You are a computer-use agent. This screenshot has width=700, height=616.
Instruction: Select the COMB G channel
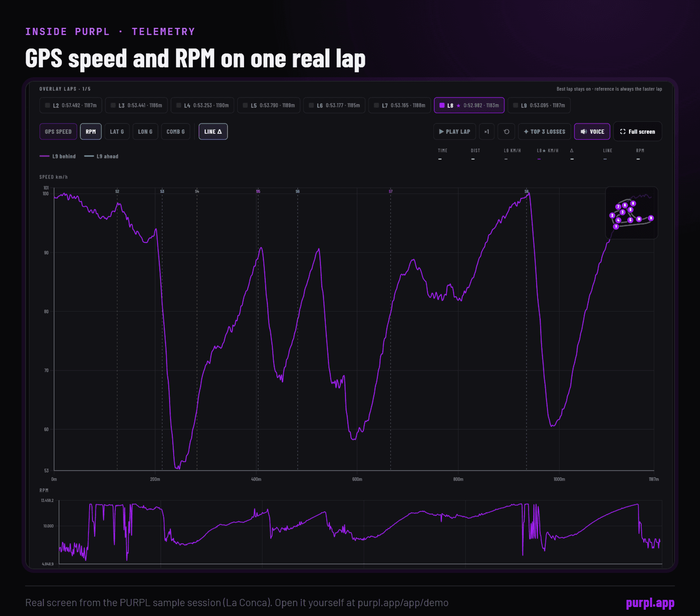point(175,132)
